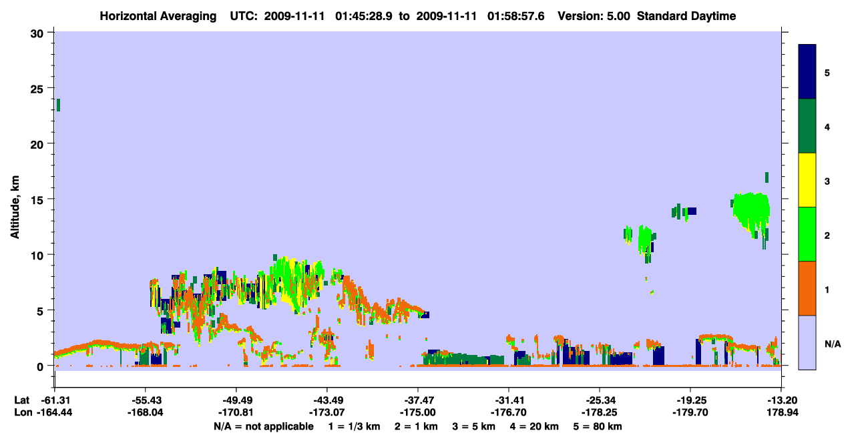Click the longitude value -176.70

(x=508, y=413)
